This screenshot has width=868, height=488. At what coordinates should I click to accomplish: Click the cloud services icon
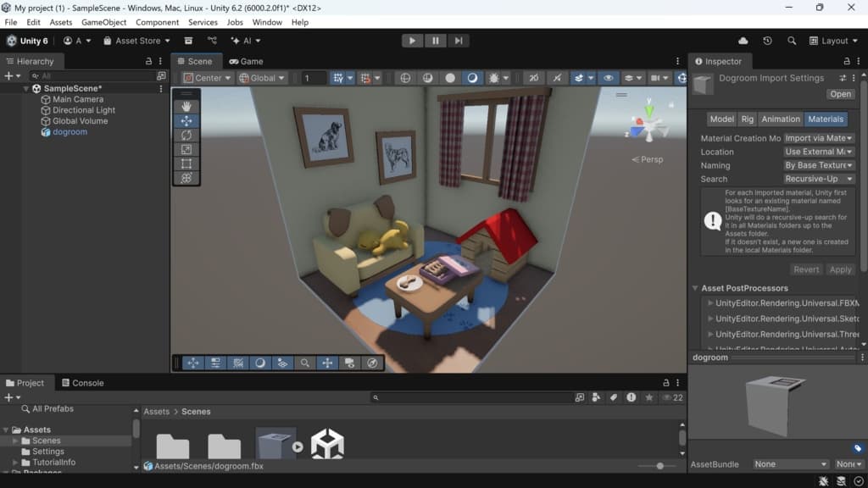click(x=743, y=41)
